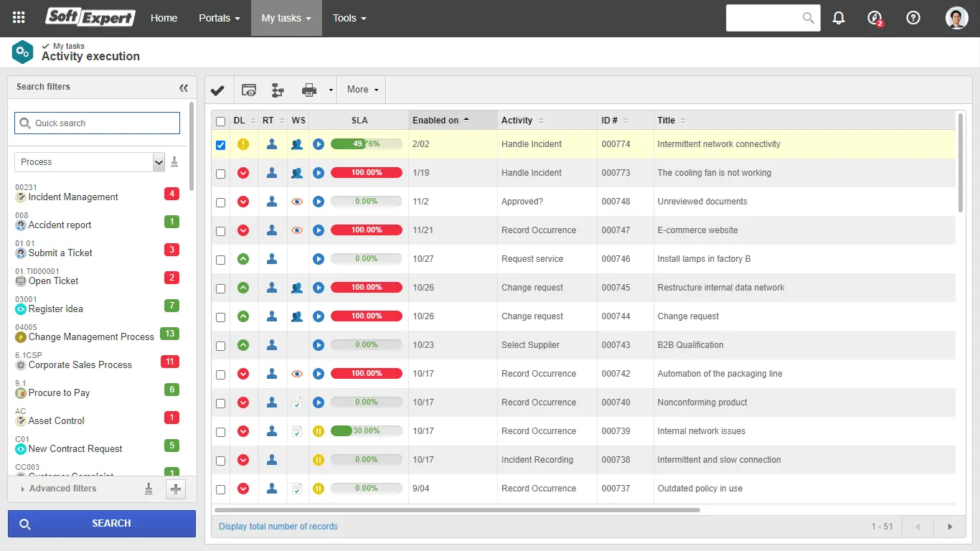Open the My tasks menu
Screen dimensions: 980x551
(286, 18)
